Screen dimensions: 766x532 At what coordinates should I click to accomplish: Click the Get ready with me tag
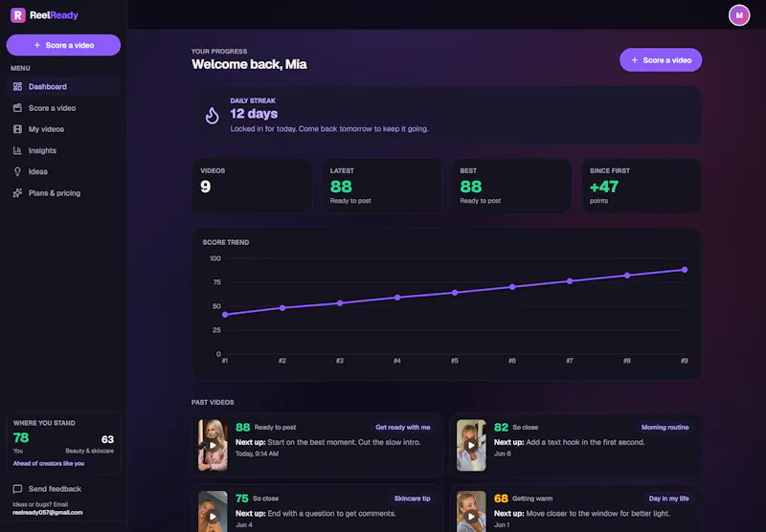coord(402,427)
